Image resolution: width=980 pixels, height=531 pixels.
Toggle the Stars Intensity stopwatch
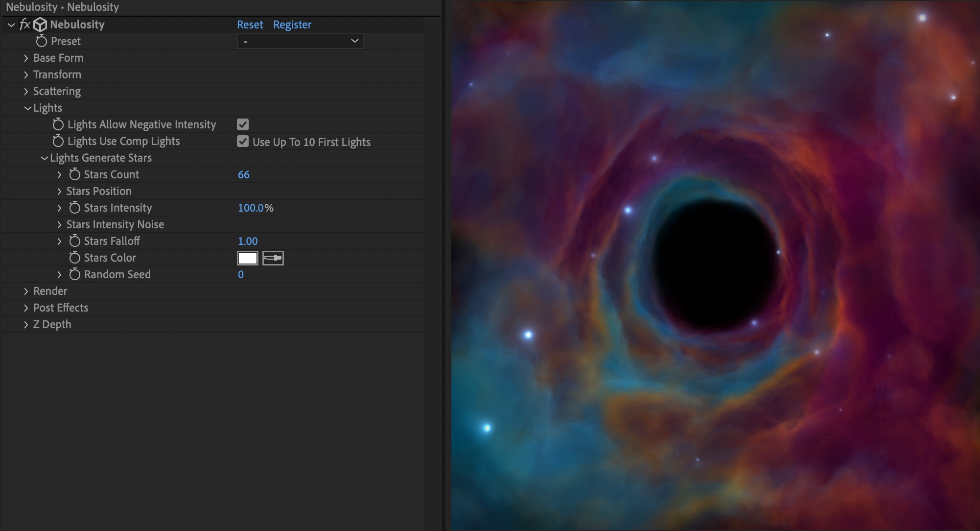(74, 208)
